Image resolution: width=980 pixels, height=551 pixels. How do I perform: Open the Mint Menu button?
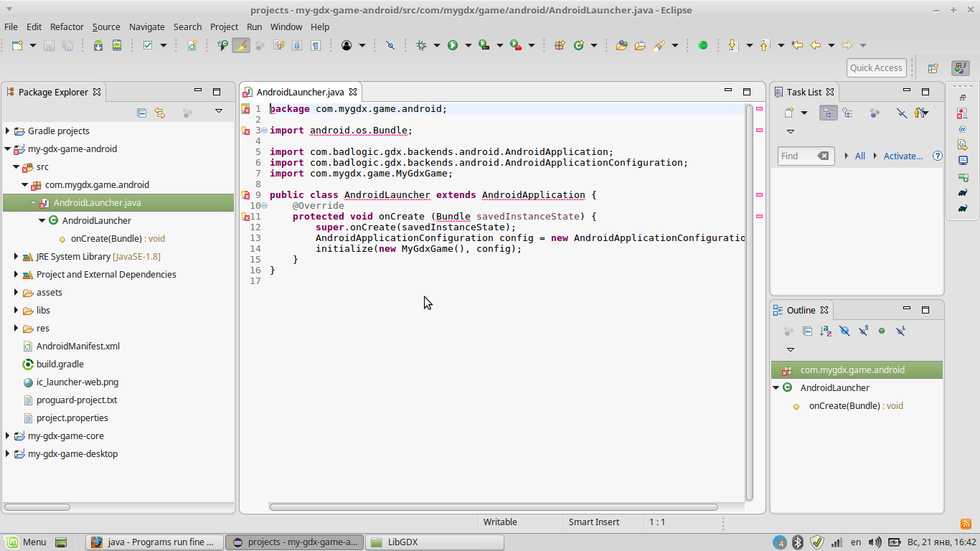tap(27, 542)
